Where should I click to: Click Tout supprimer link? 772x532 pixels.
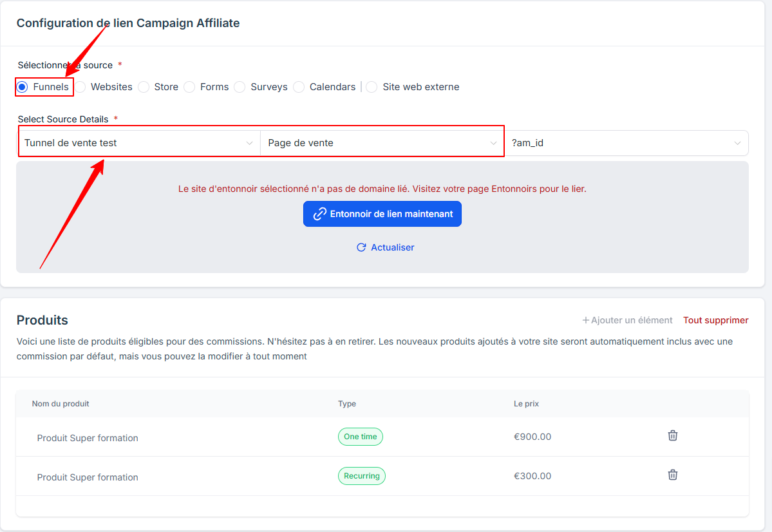715,320
